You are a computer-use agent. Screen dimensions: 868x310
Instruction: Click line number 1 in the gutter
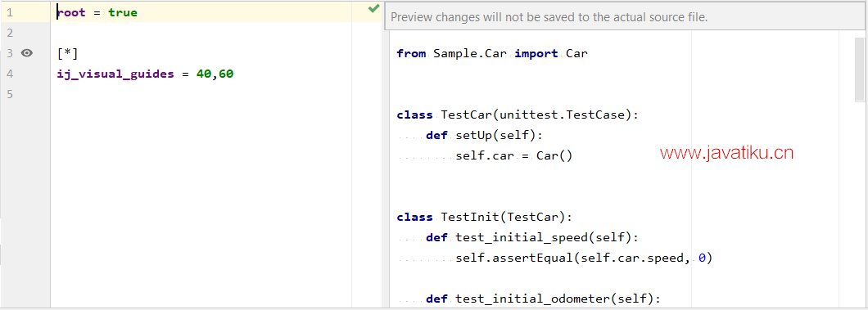(x=9, y=12)
